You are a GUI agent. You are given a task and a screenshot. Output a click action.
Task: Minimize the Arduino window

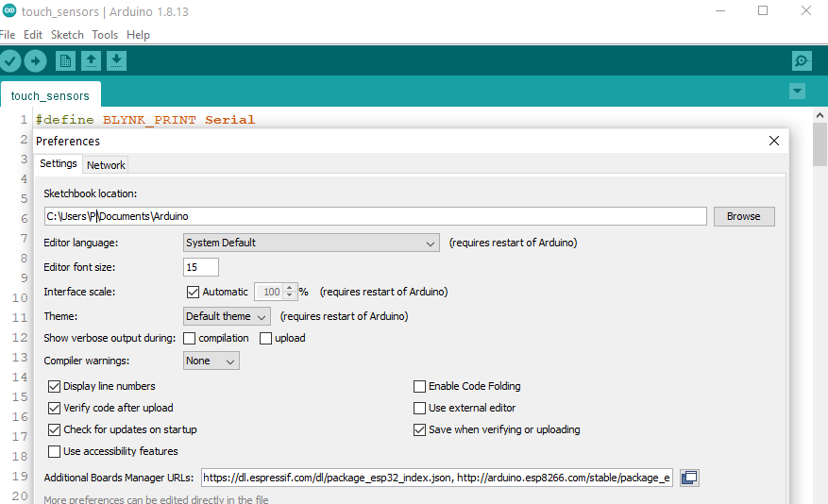(720, 10)
